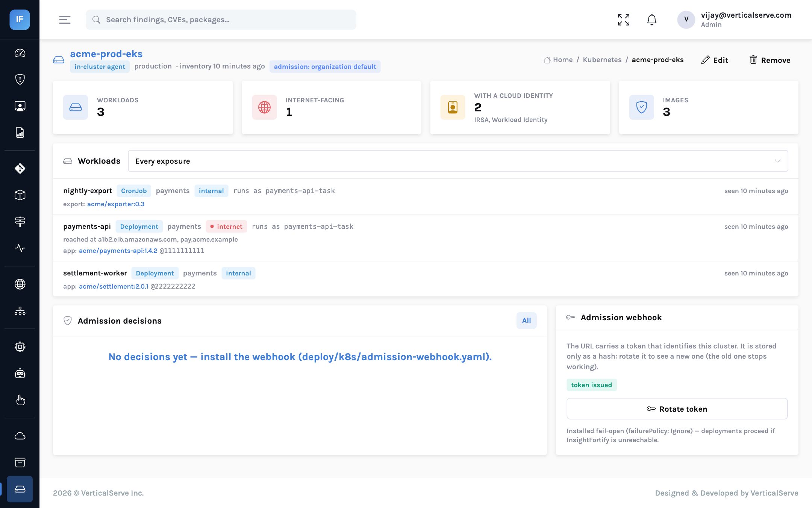The width and height of the screenshot is (812, 508).
Task: Open the signpost icon in sidebar
Action: tap(20, 222)
